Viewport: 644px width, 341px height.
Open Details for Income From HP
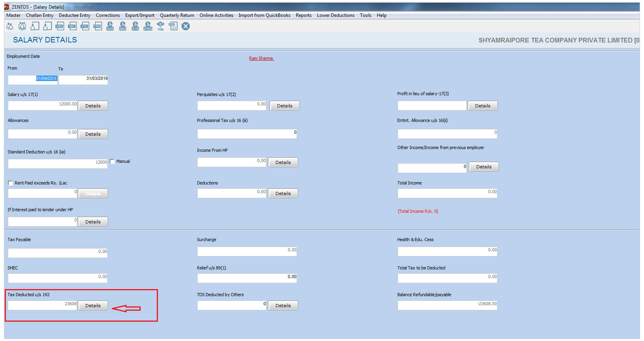(x=283, y=162)
